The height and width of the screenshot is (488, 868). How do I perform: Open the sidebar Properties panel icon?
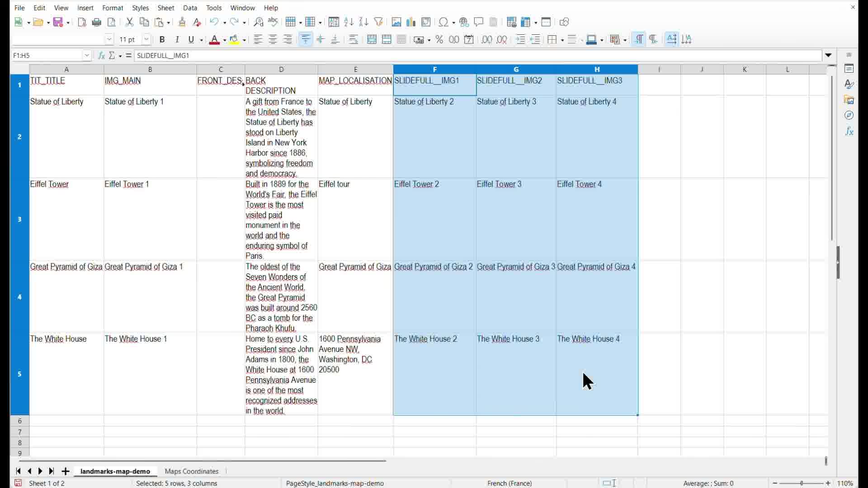(849, 69)
